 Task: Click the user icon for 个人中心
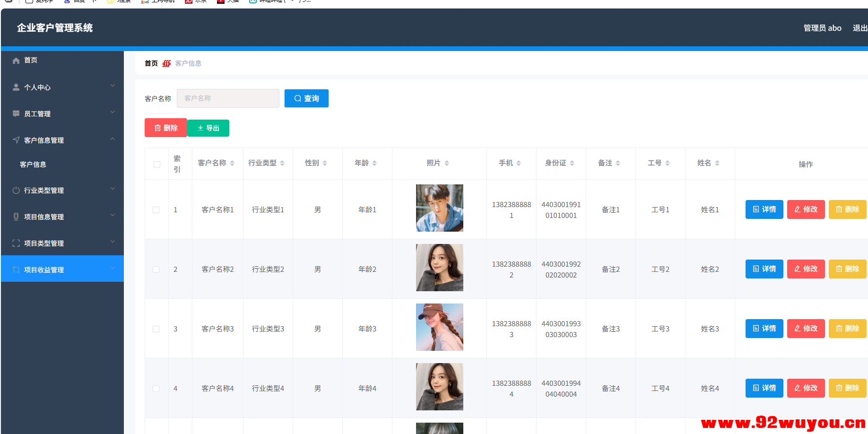pos(15,87)
